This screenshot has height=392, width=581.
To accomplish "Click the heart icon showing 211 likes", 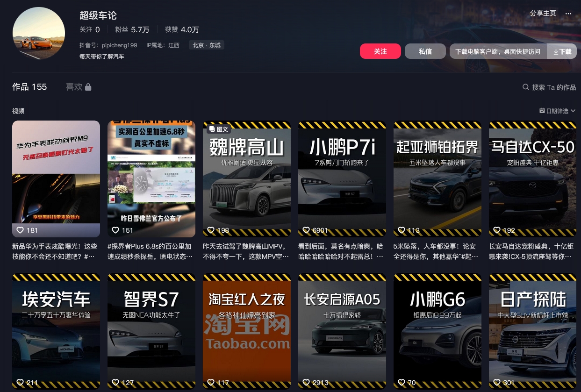I will (x=20, y=382).
